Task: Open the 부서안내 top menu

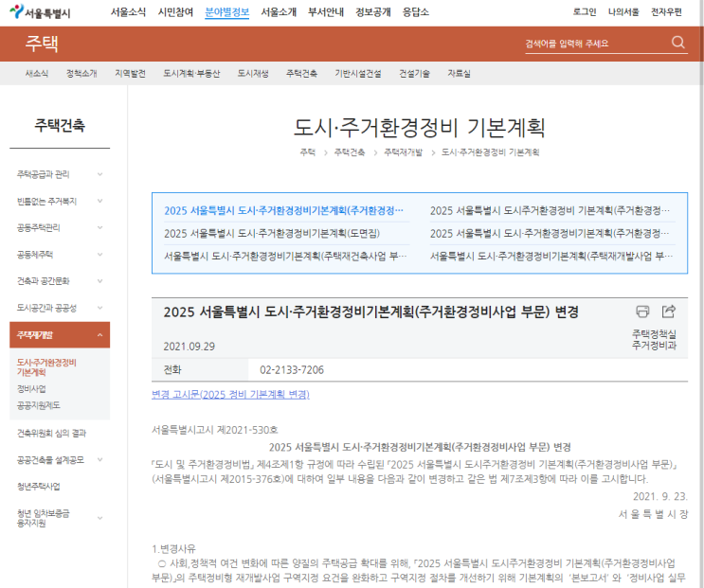Action: 326,12
